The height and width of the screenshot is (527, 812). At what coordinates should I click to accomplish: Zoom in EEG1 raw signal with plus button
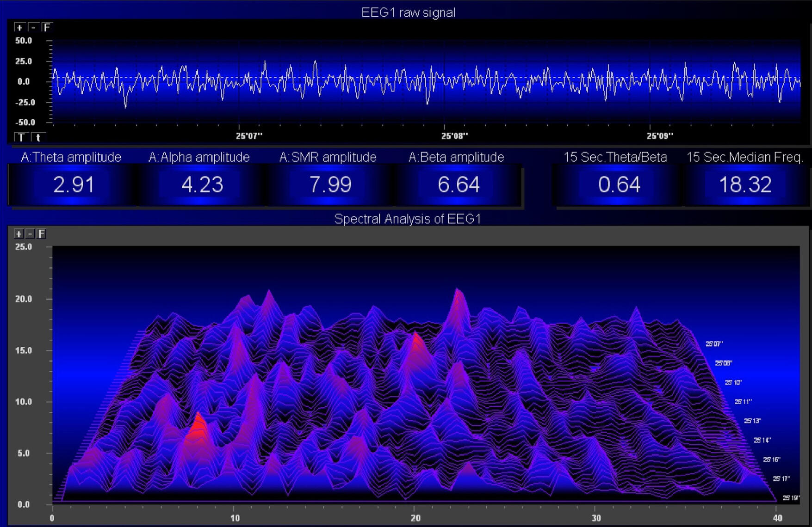[x=19, y=28]
